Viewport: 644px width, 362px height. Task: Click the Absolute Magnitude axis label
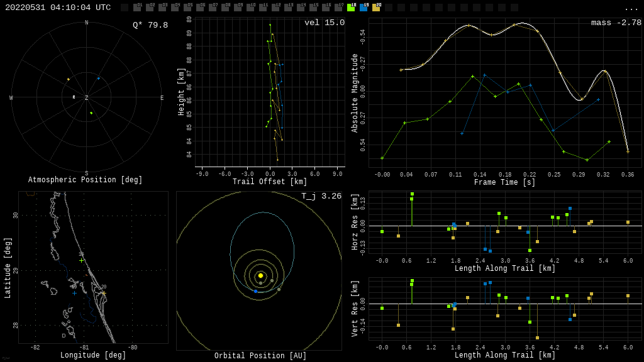point(355,92)
